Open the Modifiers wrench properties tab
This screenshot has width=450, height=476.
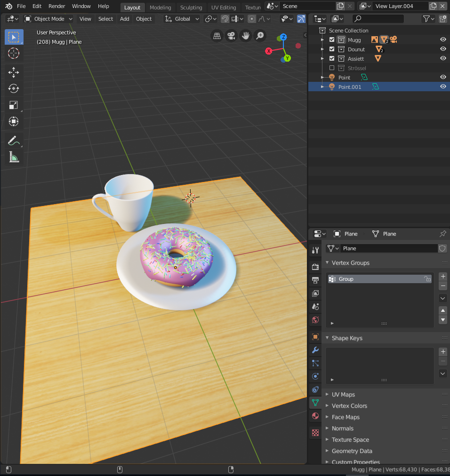click(315, 350)
